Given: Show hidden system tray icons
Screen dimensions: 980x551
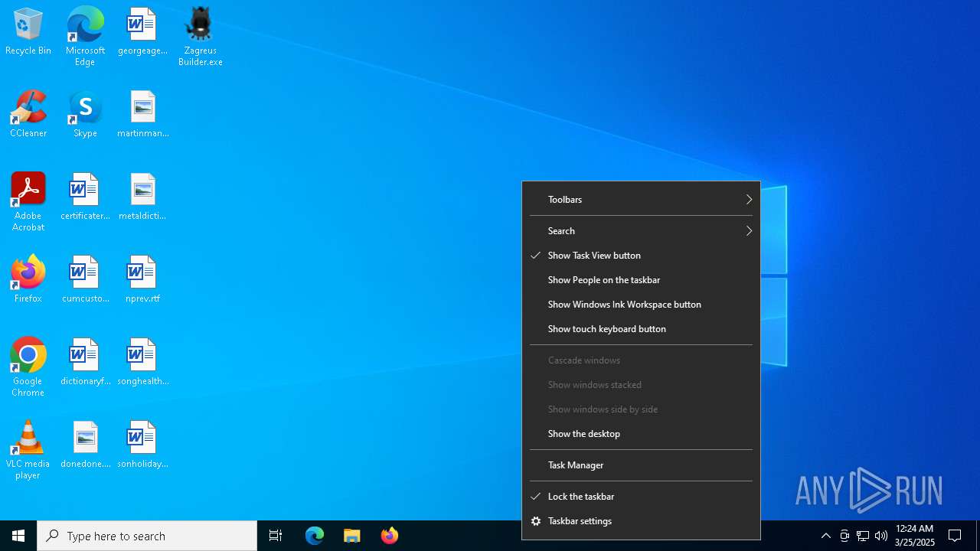Looking at the screenshot, I should (x=826, y=536).
